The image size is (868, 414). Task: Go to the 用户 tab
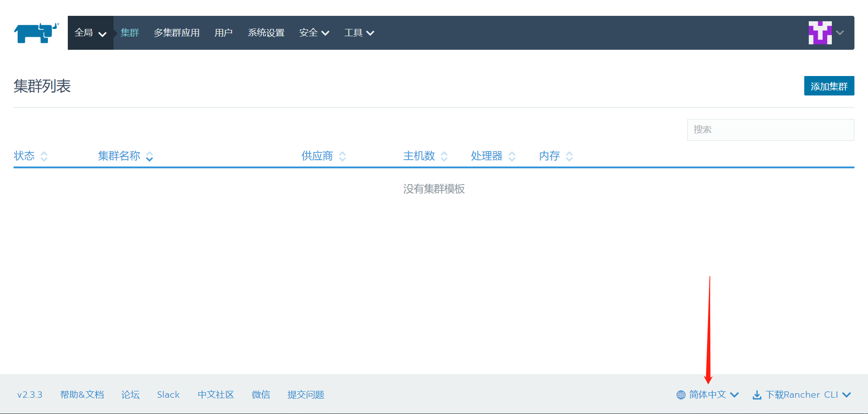[223, 33]
